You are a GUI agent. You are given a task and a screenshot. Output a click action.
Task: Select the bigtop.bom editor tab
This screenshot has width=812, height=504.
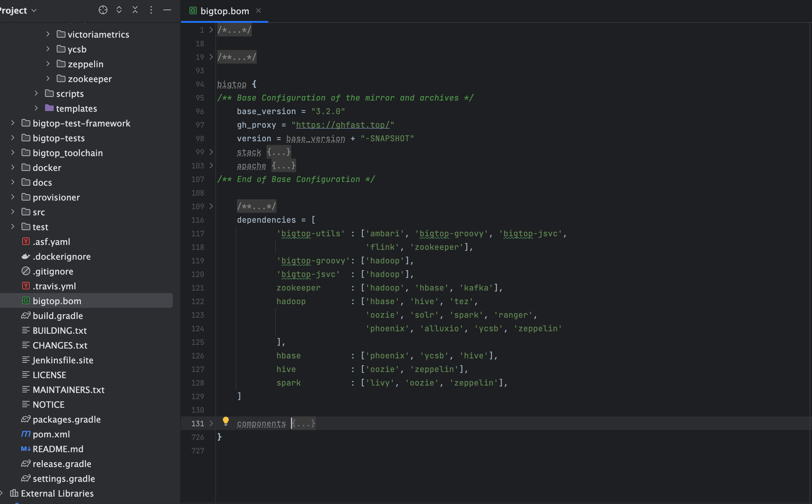224,11
